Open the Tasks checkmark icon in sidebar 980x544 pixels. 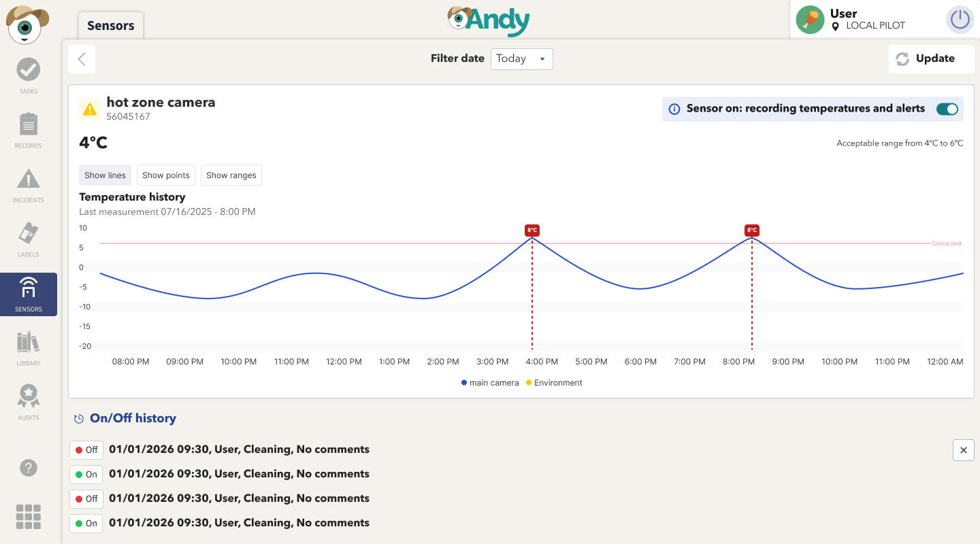29,69
